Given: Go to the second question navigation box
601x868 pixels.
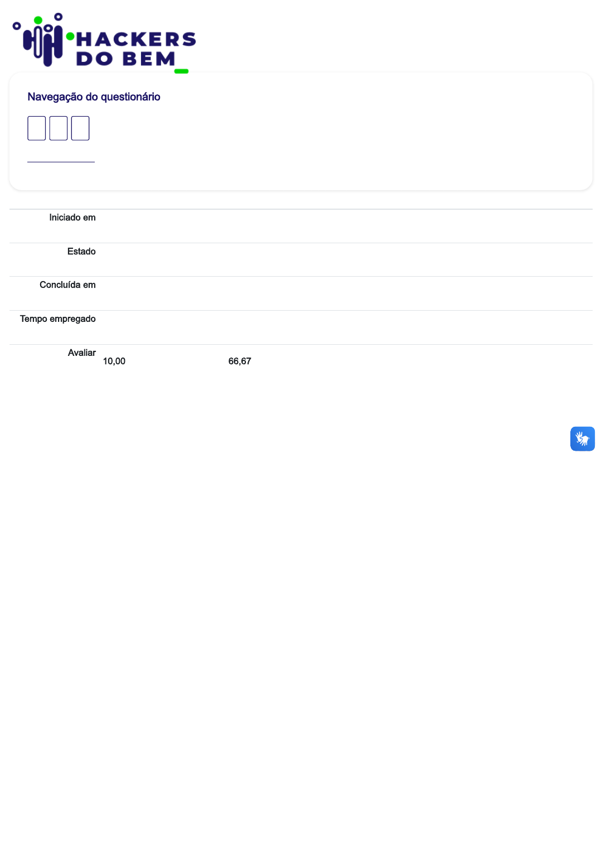Looking at the screenshot, I should (x=59, y=128).
